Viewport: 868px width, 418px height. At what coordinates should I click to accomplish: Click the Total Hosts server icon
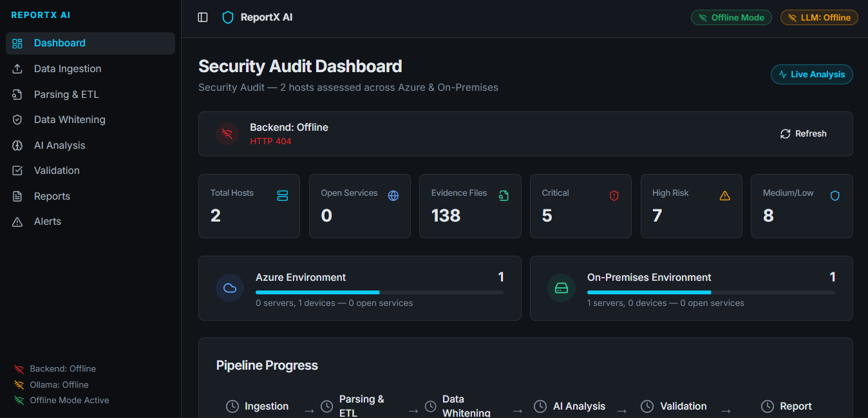tap(283, 195)
